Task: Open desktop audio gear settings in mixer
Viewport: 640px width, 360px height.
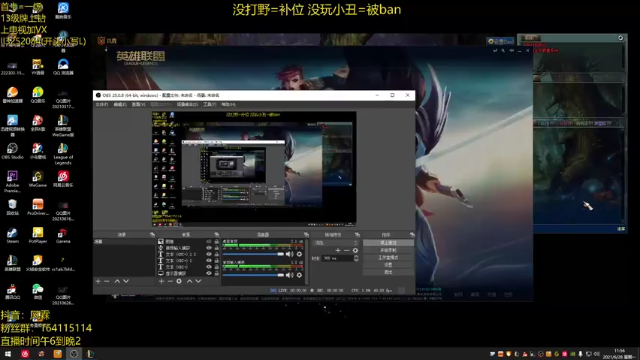Action: (x=299, y=254)
